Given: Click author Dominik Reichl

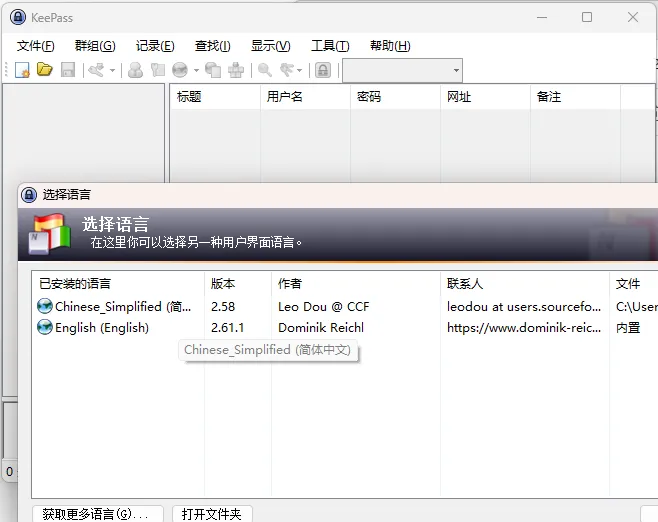Looking at the screenshot, I should pos(321,328).
